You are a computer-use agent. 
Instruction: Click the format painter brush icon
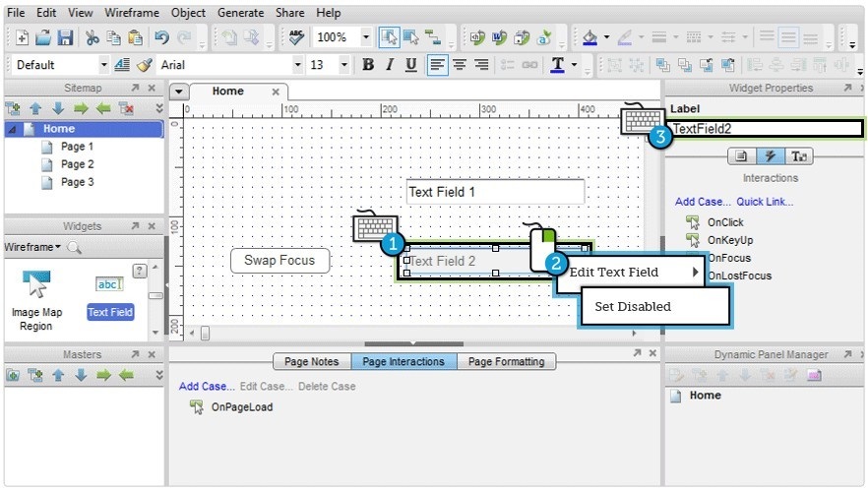click(144, 65)
